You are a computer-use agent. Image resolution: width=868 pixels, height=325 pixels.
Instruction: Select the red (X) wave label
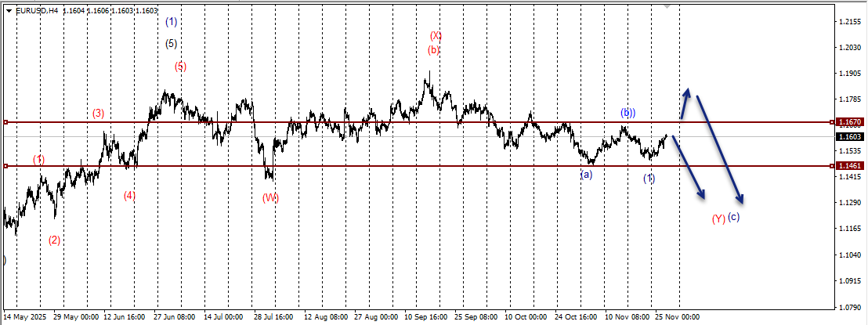click(436, 36)
